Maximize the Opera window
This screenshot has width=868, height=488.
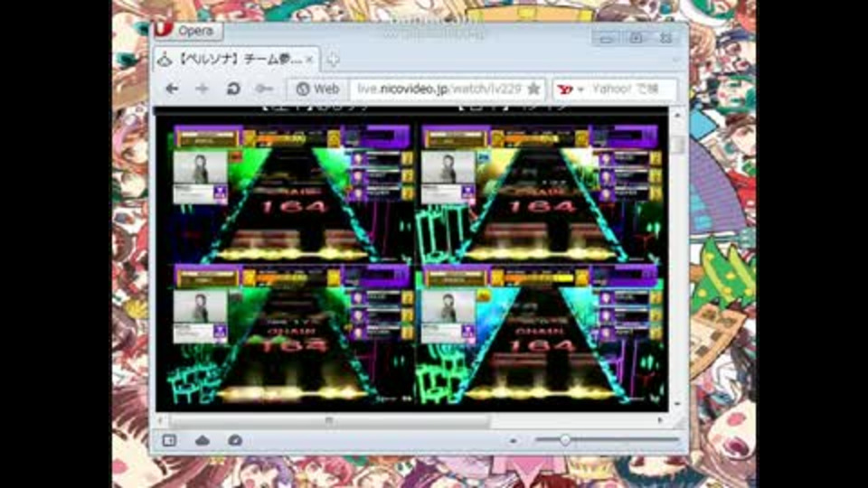pyautogui.click(x=636, y=38)
